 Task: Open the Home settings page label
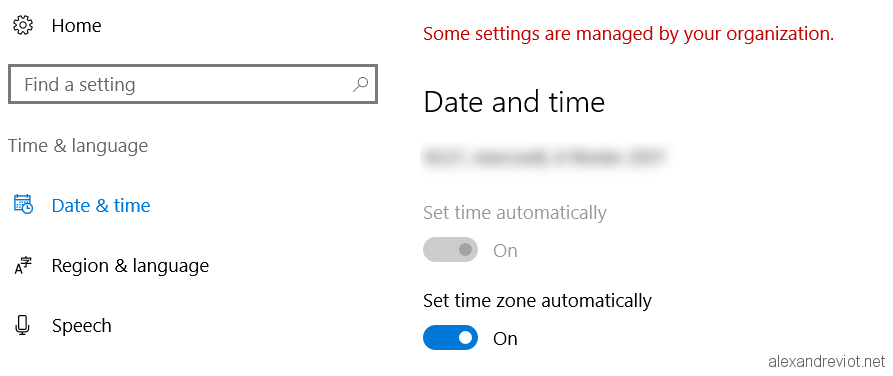[x=76, y=26]
